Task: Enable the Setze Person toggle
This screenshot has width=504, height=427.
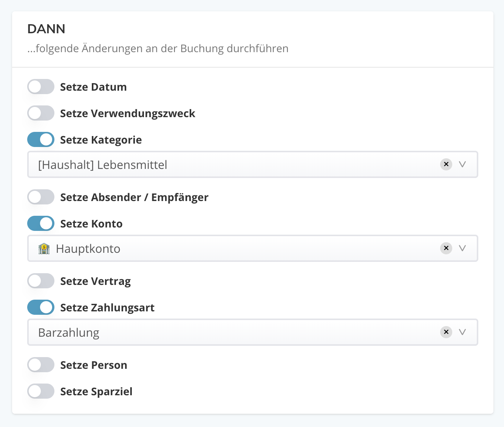Action: pyautogui.click(x=41, y=365)
